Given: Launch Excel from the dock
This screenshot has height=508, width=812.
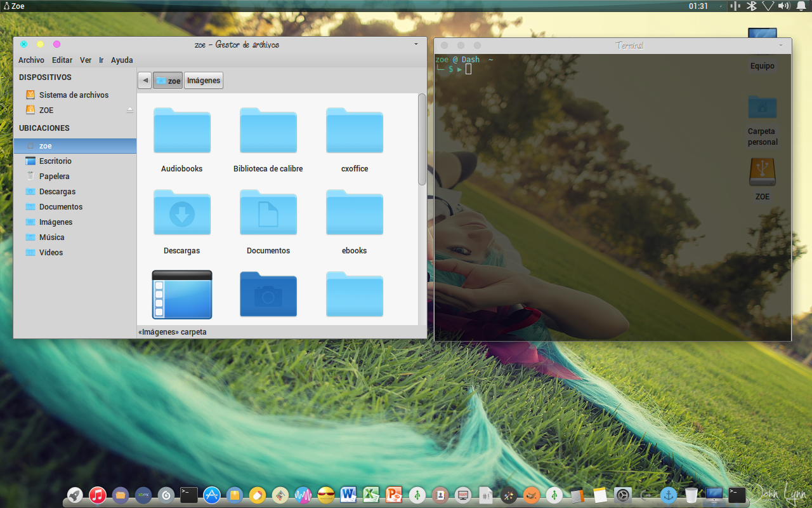Looking at the screenshot, I should click(371, 495).
